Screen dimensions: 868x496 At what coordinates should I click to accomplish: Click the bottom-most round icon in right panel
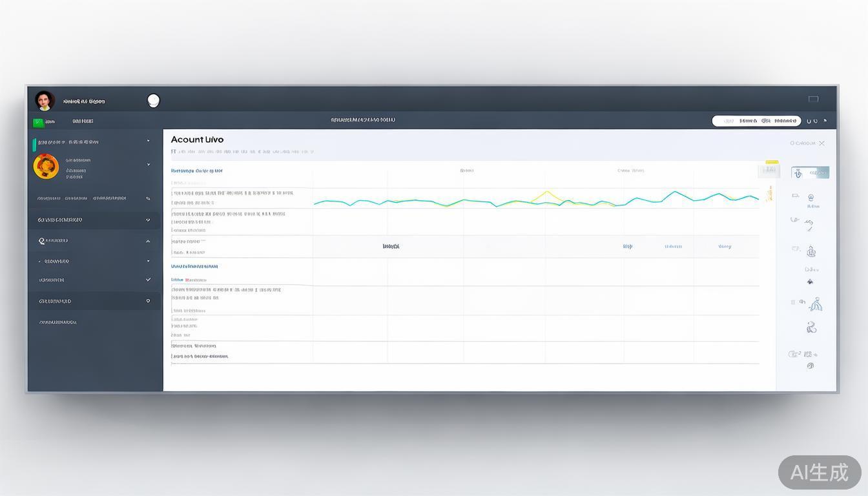tap(811, 366)
